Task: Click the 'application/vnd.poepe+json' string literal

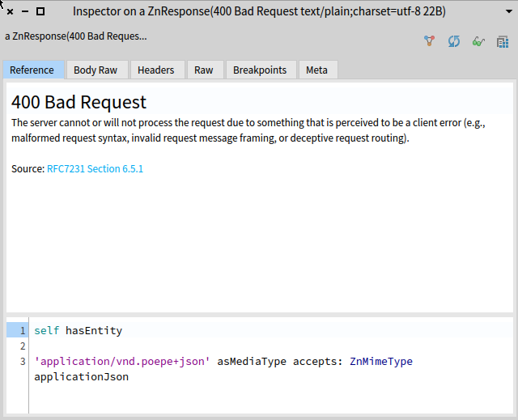Action: point(122,362)
